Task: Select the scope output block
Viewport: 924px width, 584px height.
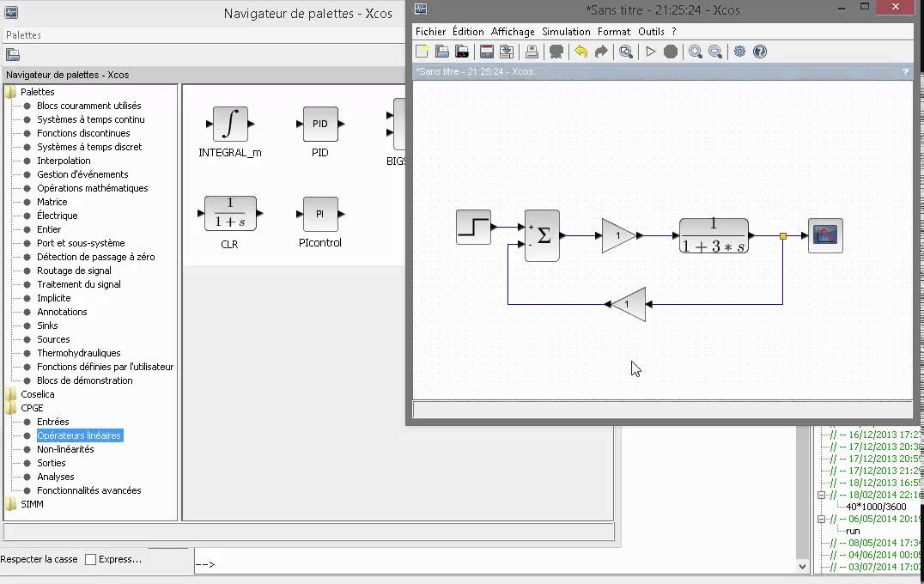Action: pyautogui.click(x=825, y=235)
